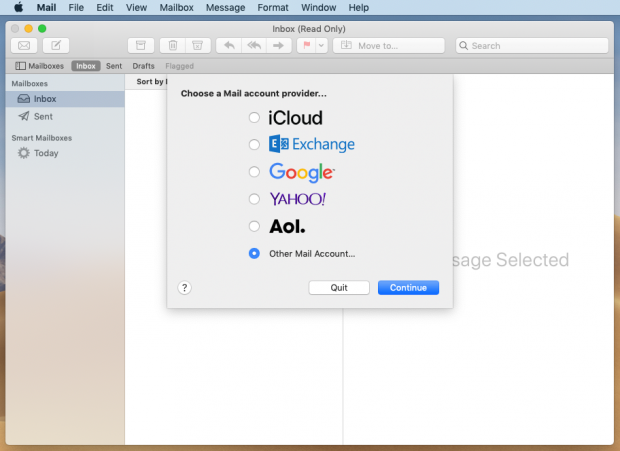Click the Get Mail envelope icon

coord(24,45)
